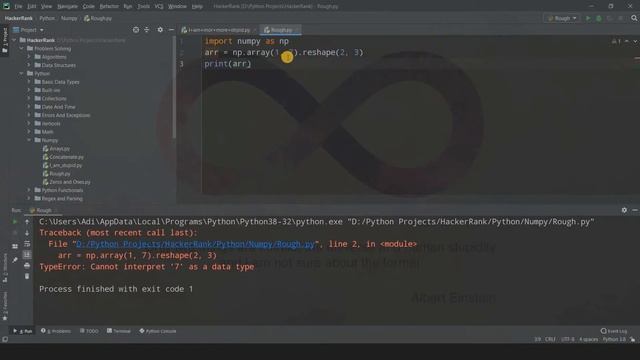Open the Structure side tab
The width and height of the screenshot is (640, 360).
(x=5, y=268)
